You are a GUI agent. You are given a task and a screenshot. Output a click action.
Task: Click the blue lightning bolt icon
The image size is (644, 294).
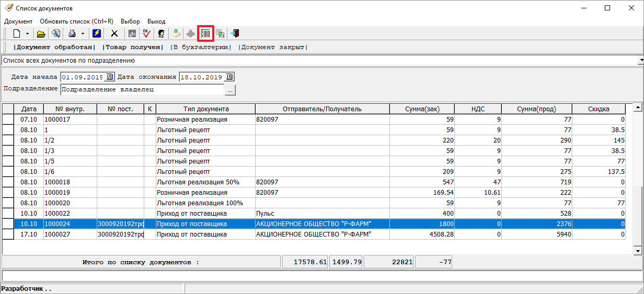tap(97, 33)
